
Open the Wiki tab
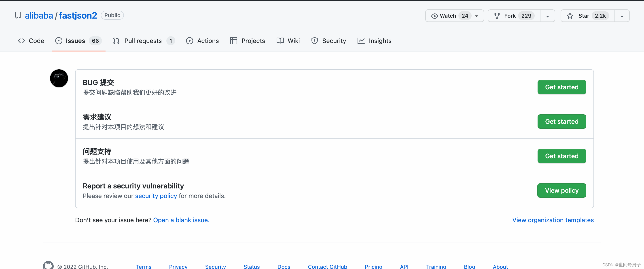point(288,41)
